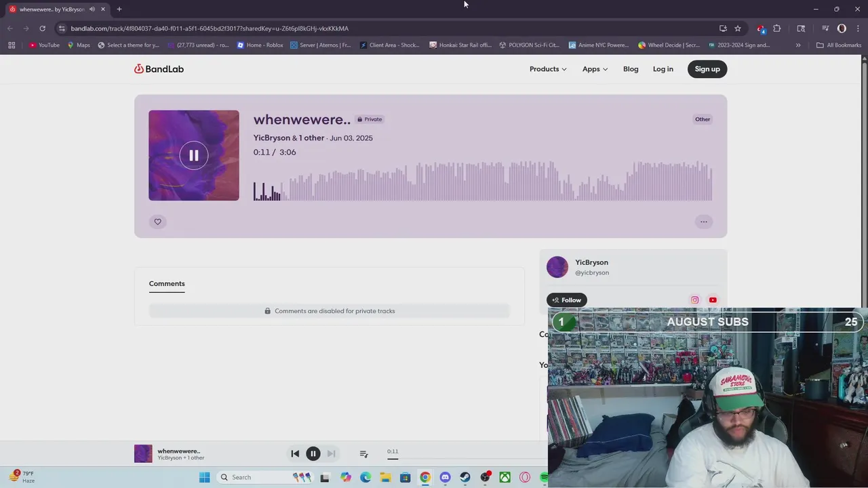868x488 pixels.
Task: Click the @yicbryson handle
Action: click(592, 272)
